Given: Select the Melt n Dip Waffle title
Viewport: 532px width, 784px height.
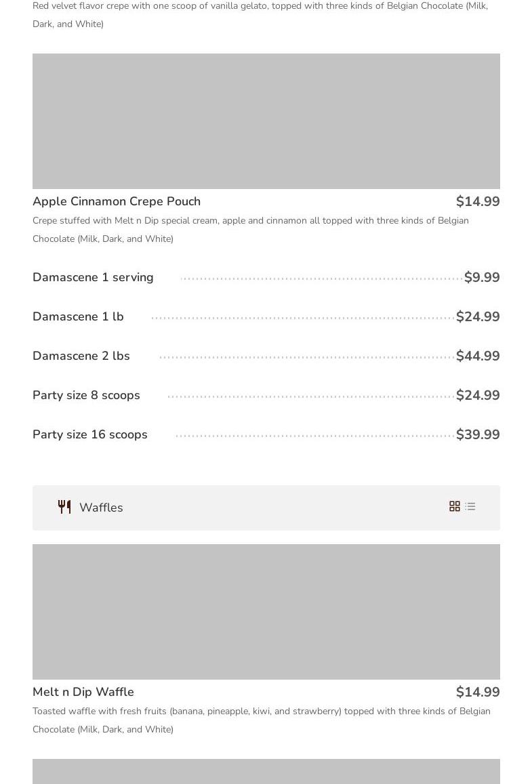Looking at the screenshot, I should pos(83,692).
